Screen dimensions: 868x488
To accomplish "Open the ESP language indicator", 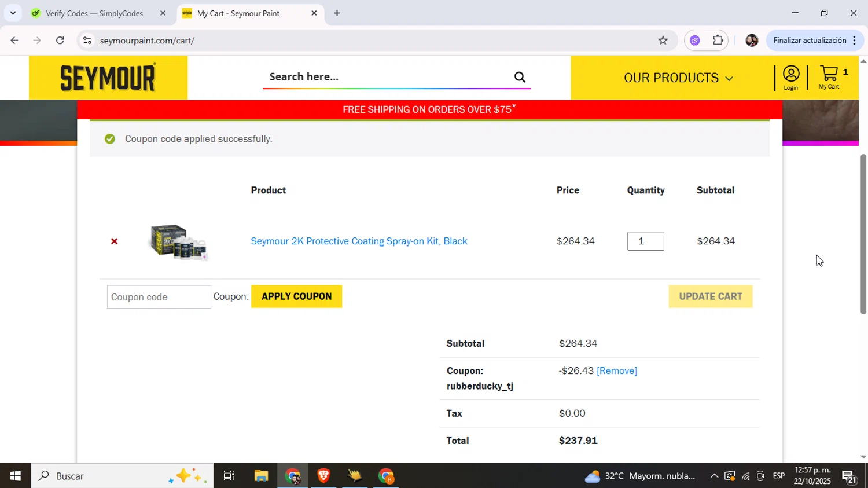I will pos(779,476).
